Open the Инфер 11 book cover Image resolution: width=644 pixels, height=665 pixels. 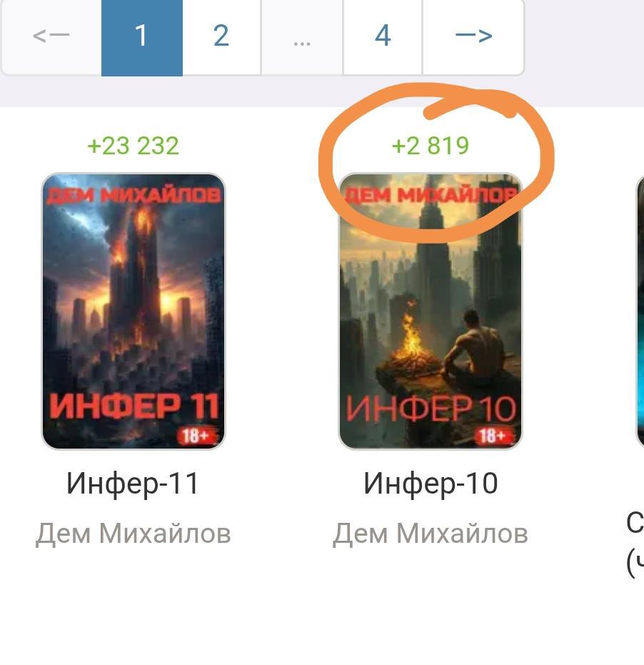click(133, 311)
